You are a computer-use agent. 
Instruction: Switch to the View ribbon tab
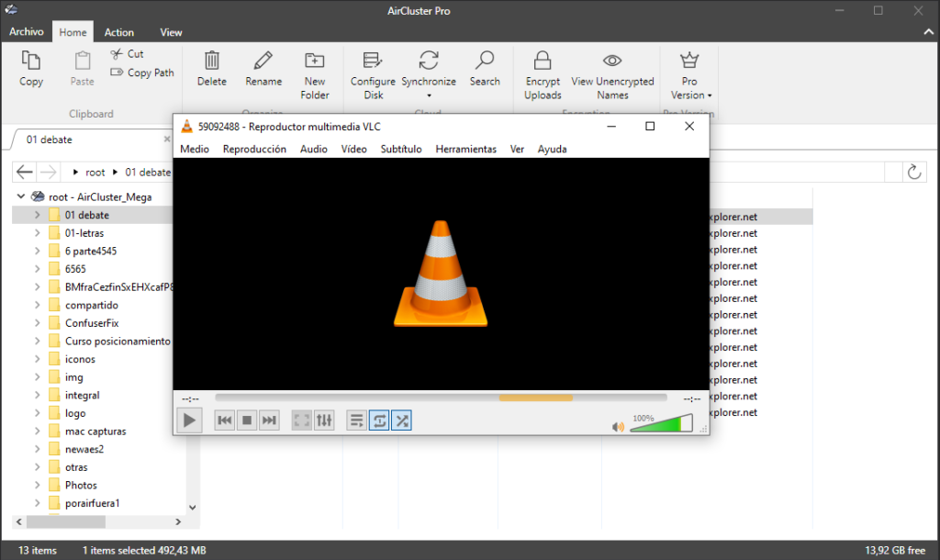point(171,32)
